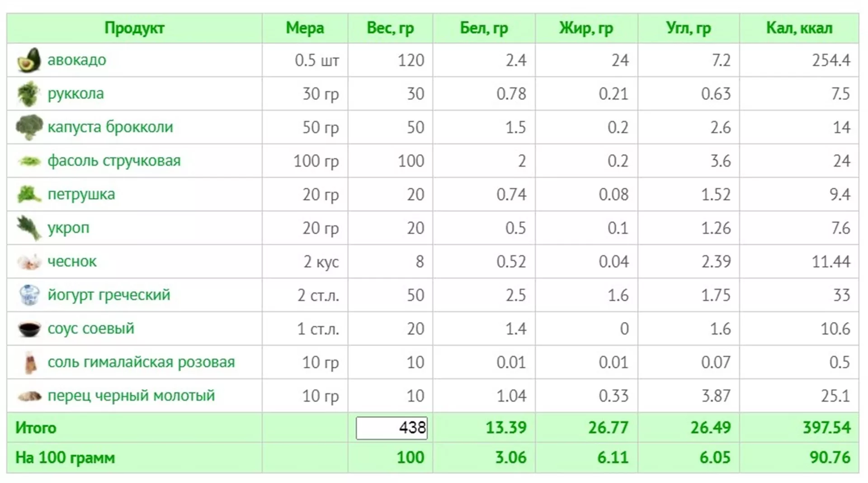Click the Продукт column header
Viewport: 868px width, 483px height.
pyautogui.click(x=134, y=28)
